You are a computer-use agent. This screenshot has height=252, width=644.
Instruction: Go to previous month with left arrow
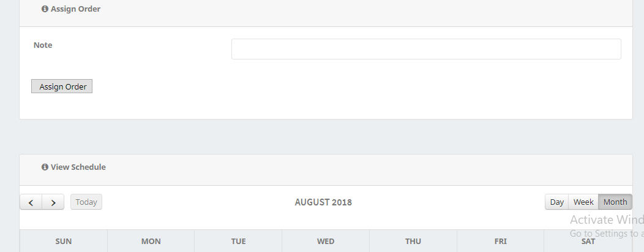coord(31,202)
